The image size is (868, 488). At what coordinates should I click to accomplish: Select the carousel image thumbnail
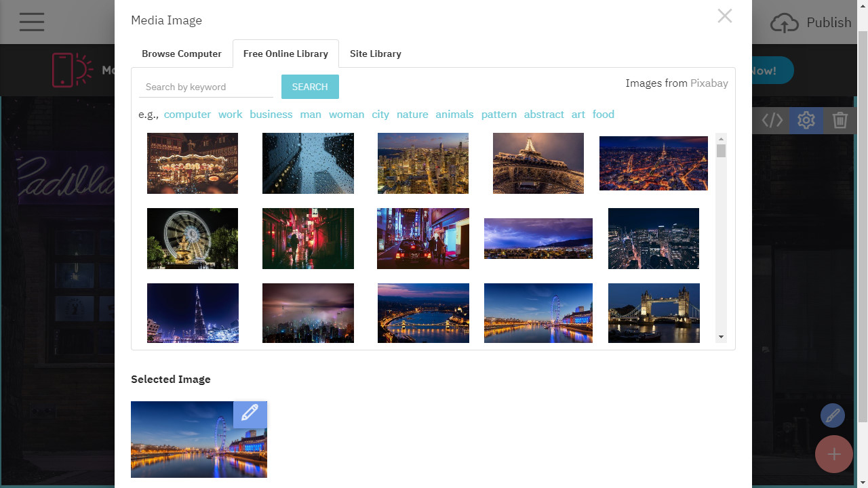coord(193,163)
